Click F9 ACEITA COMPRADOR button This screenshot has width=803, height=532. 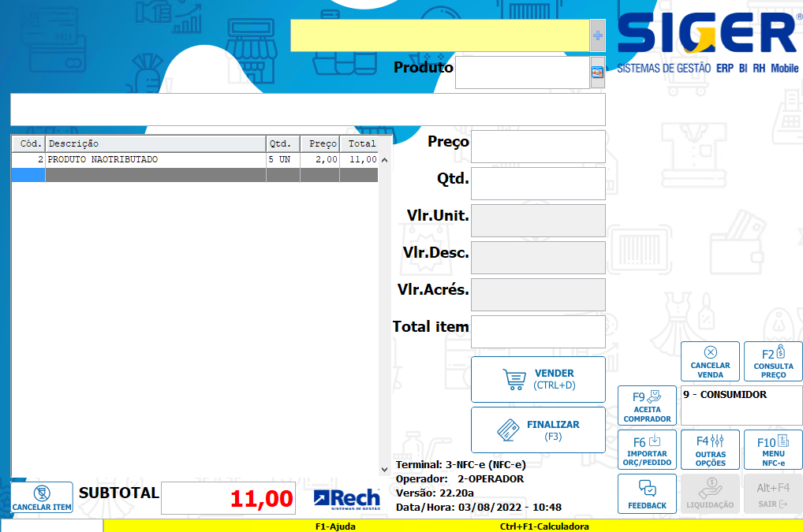(x=648, y=405)
